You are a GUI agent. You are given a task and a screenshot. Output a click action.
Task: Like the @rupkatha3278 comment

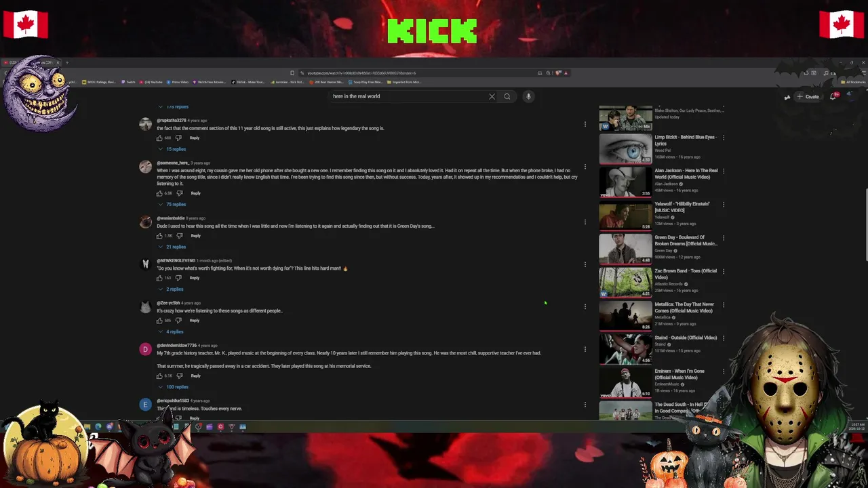(x=160, y=138)
